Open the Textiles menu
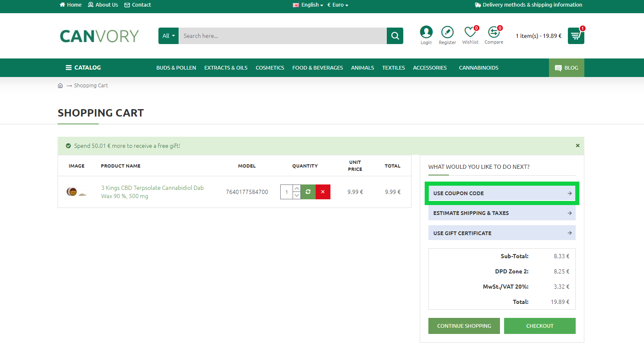 393,68
